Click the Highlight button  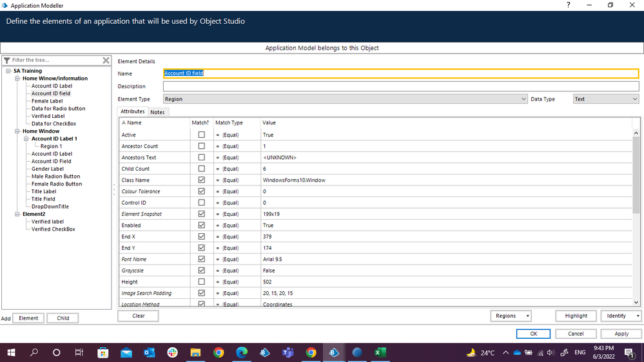tap(576, 316)
